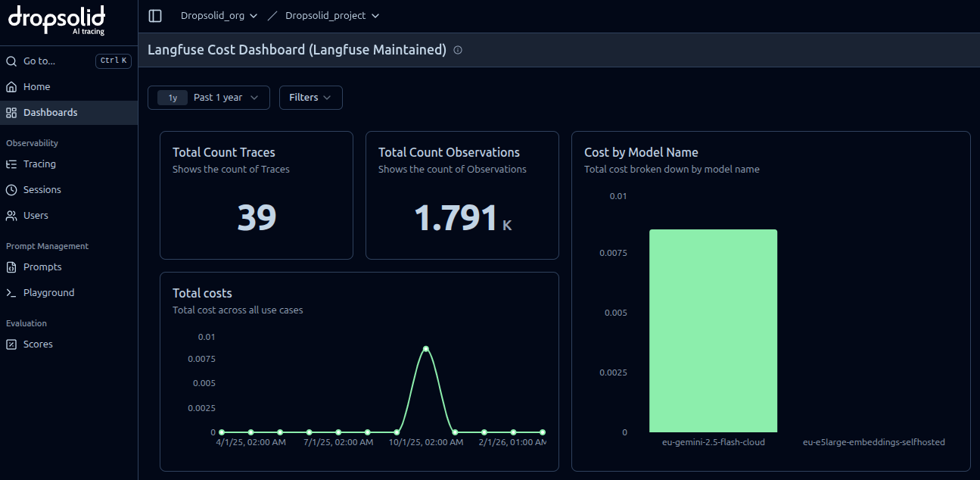Click the Evaluation section label
This screenshot has height=480, width=980.
click(26, 323)
